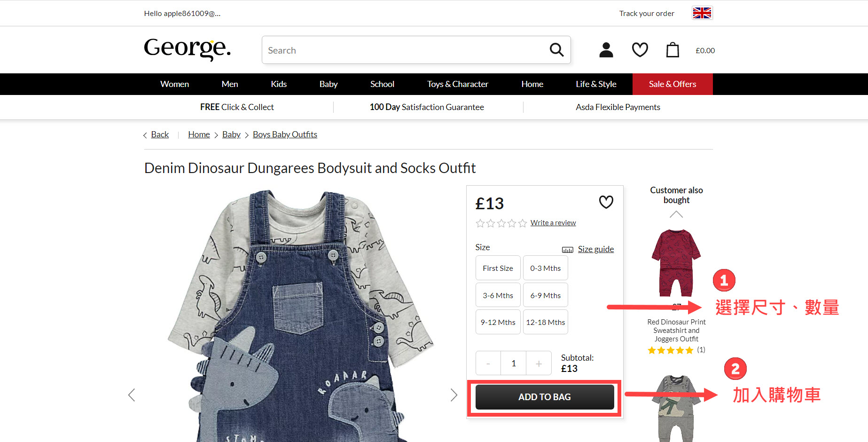
Task: Add product to wishlist via heart
Action: (x=606, y=202)
